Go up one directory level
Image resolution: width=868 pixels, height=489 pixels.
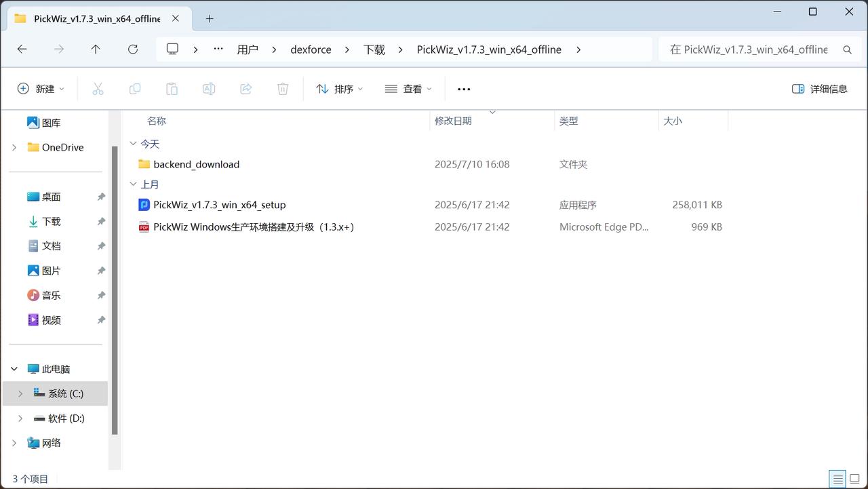(96, 50)
